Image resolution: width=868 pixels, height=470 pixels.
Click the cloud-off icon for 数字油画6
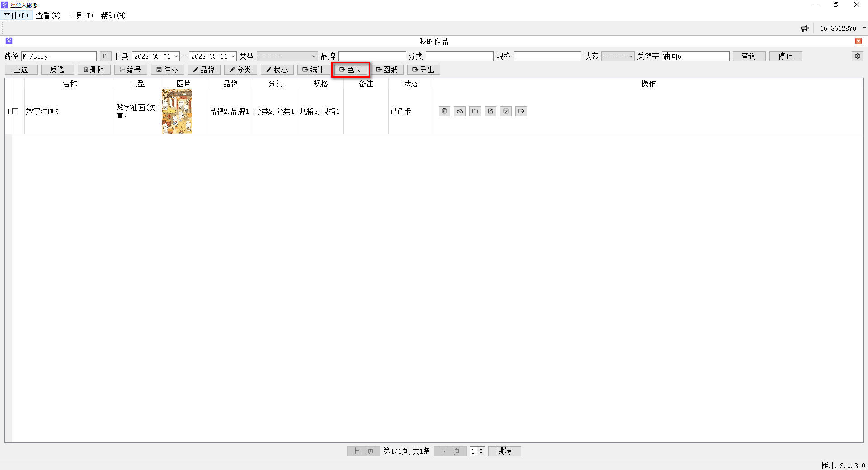click(460, 111)
